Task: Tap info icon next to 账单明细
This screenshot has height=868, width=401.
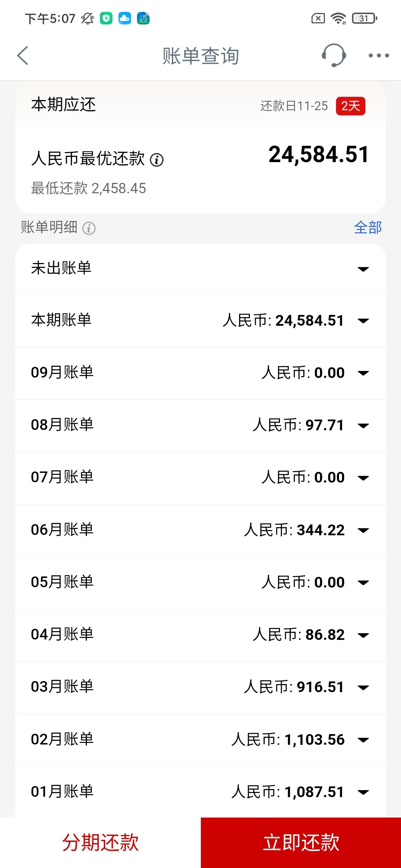Action: 89,228
